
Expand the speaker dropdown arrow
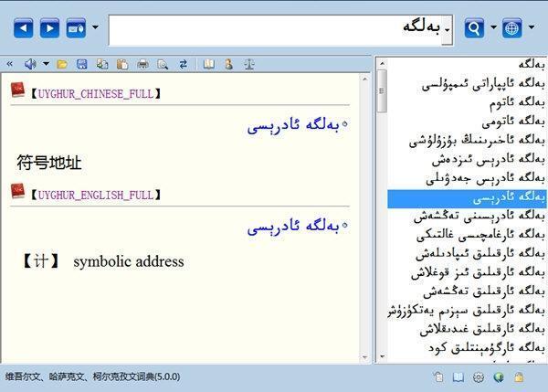(46, 64)
